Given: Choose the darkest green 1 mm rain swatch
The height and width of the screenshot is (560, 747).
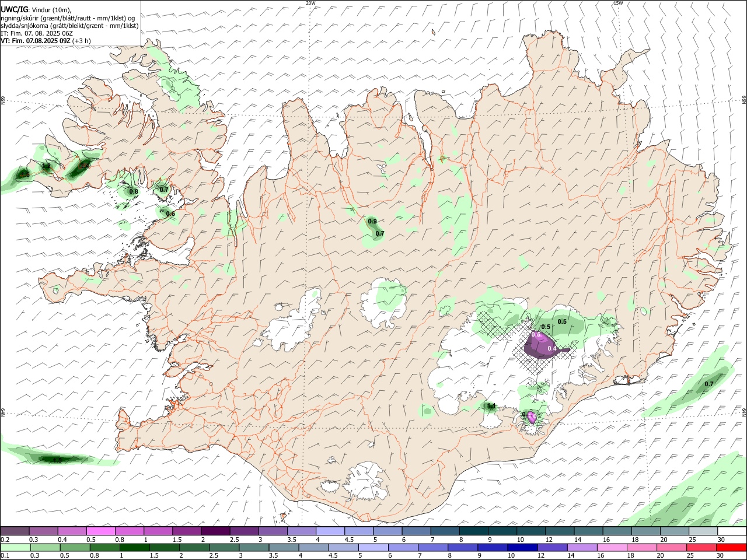Looking at the screenshot, I should pos(134,547).
